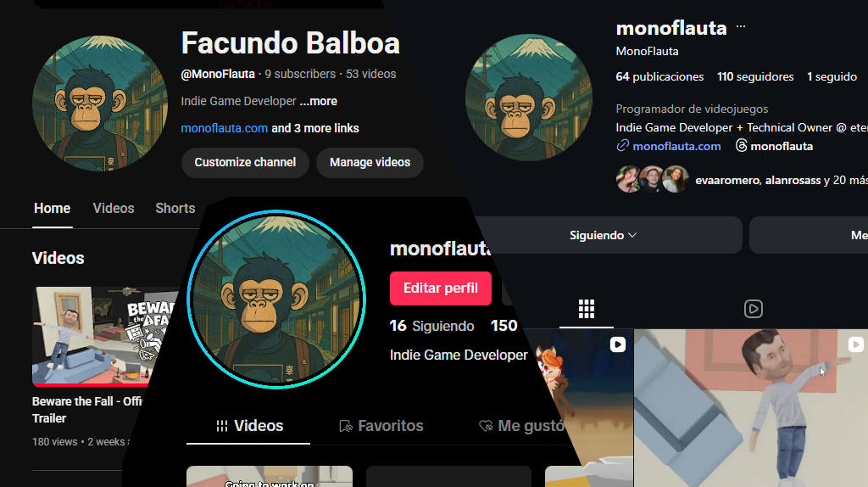Open TikTok Me gustó liked tab
Screen dimensions: 868x487
point(521,426)
